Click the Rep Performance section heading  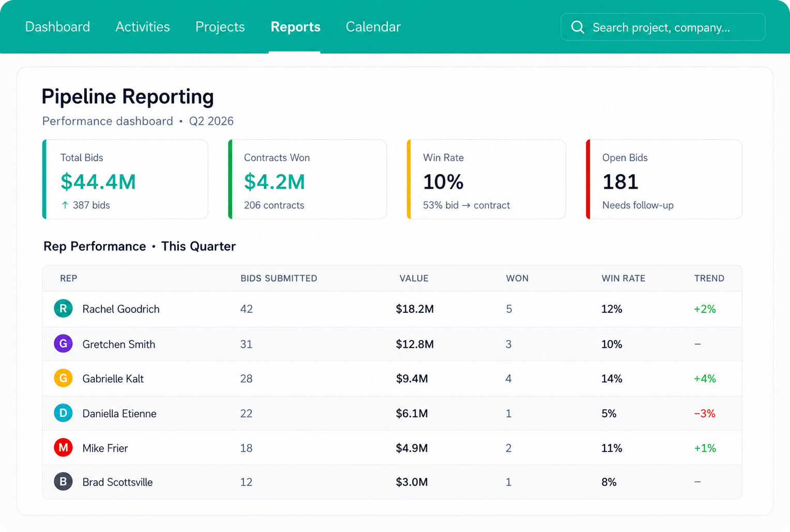(140, 246)
